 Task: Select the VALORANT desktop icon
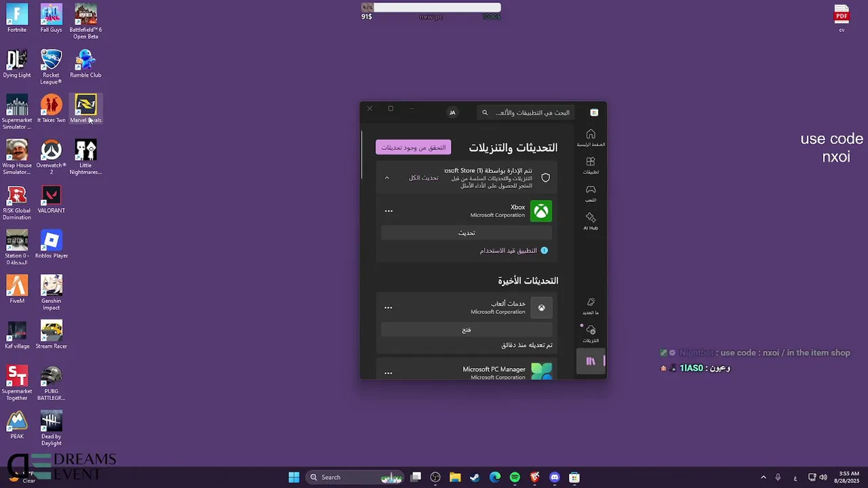click(51, 199)
